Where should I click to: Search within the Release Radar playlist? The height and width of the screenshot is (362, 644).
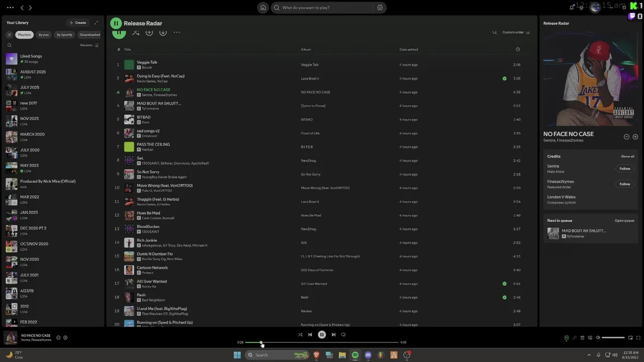pos(495,32)
